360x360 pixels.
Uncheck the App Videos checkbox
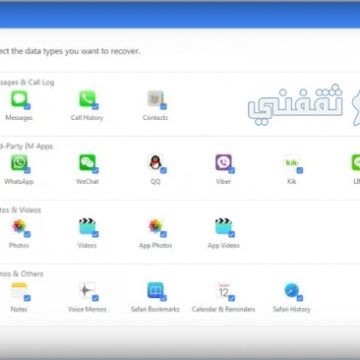tap(232, 234)
